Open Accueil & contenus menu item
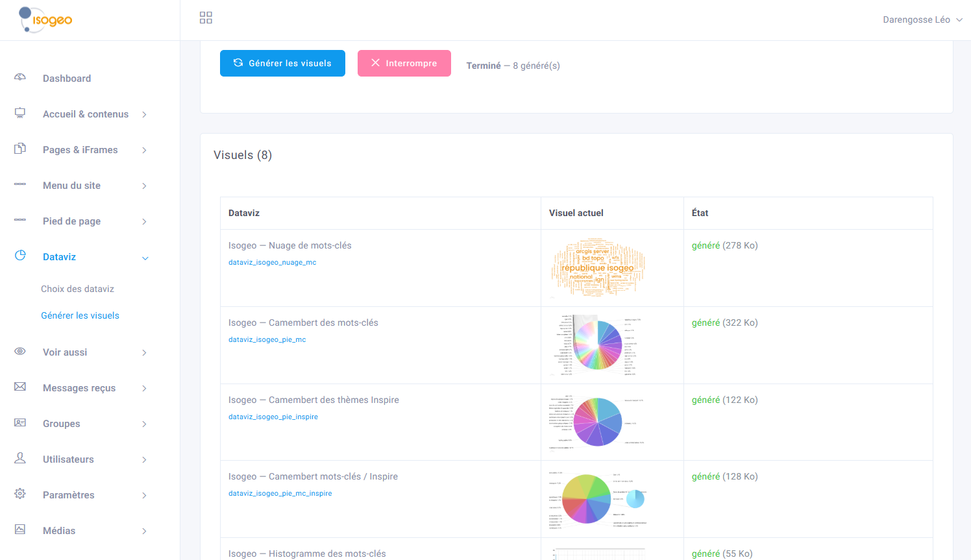 point(86,114)
